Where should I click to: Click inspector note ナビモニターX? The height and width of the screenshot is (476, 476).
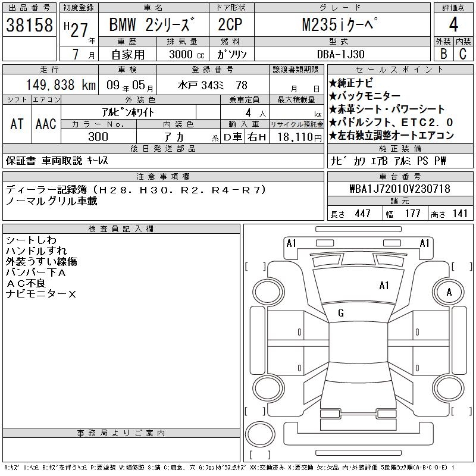(41, 294)
